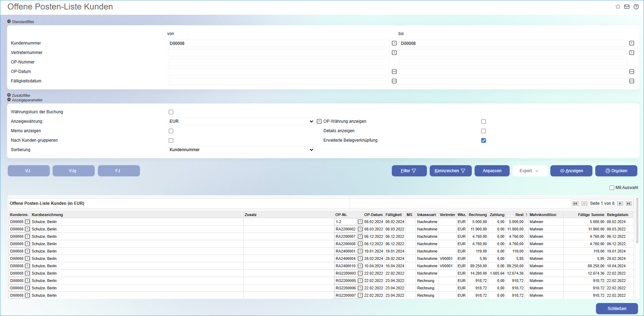
Task: Open the mail envelope icon in header
Action: click(627, 7)
